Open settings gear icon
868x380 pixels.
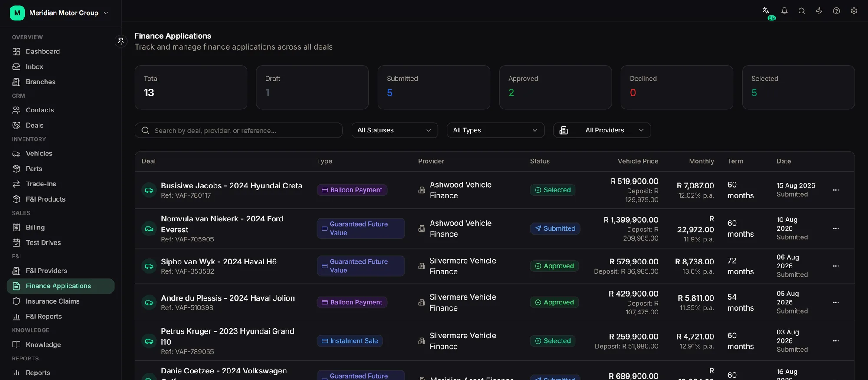(854, 11)
